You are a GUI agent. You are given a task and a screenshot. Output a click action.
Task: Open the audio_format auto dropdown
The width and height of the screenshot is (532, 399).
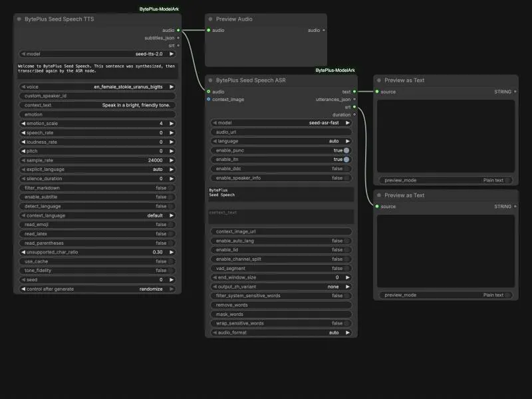[281, 332]
